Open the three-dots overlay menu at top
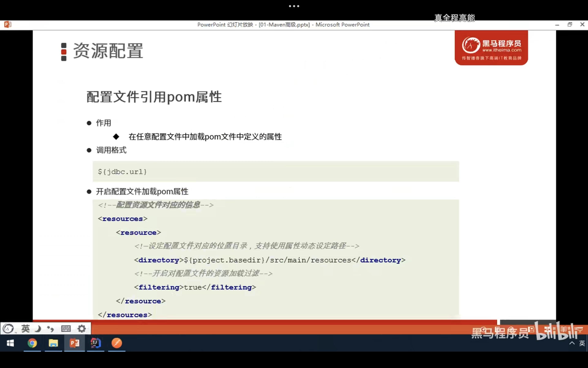This screenshot has height=368, width=588. (x=294, y=6)
